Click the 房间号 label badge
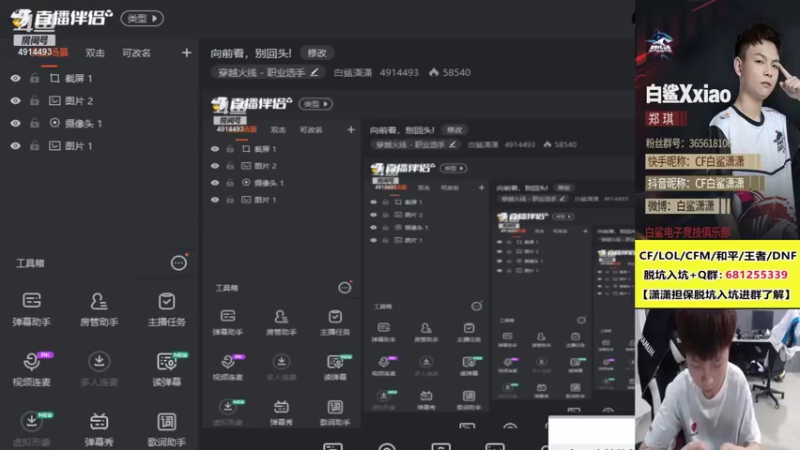 coord(35,40)
